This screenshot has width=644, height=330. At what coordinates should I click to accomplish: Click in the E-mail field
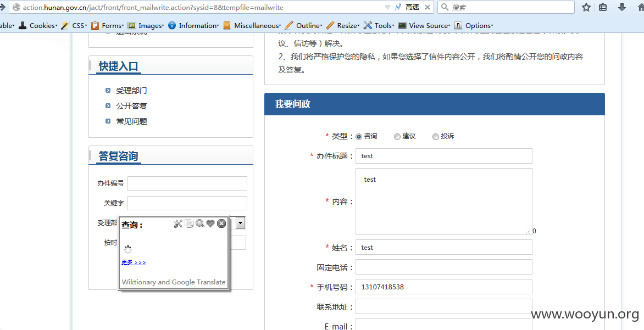pyautogui.click(x=444, y=325)
